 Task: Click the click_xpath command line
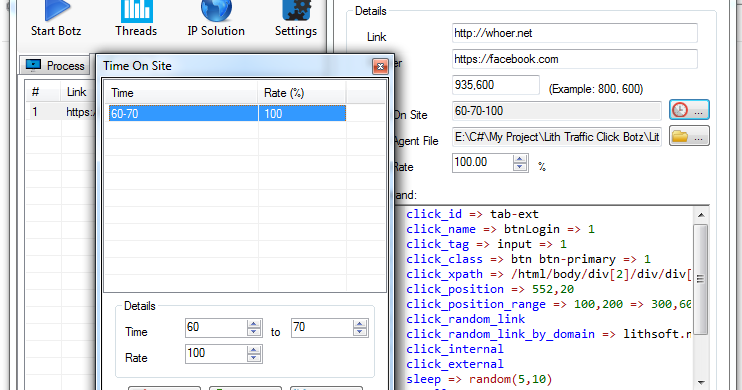(549, 275)
